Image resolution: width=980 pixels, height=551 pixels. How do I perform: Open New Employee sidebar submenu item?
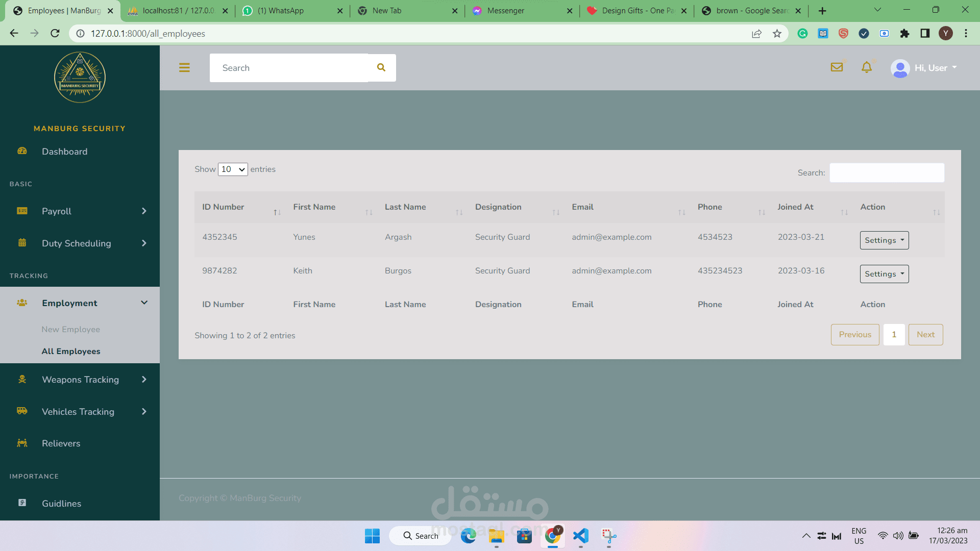[71, 330]
